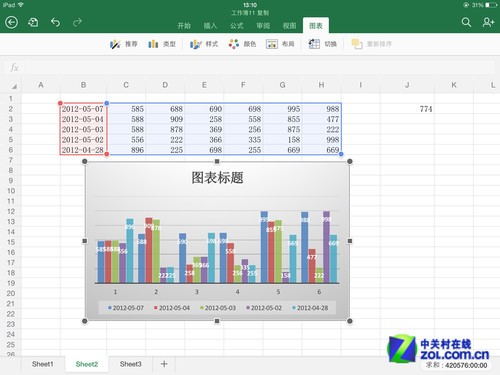500x375 pixels.
Task: Tap the battery status indicator
Action: [x=491, y=5]
